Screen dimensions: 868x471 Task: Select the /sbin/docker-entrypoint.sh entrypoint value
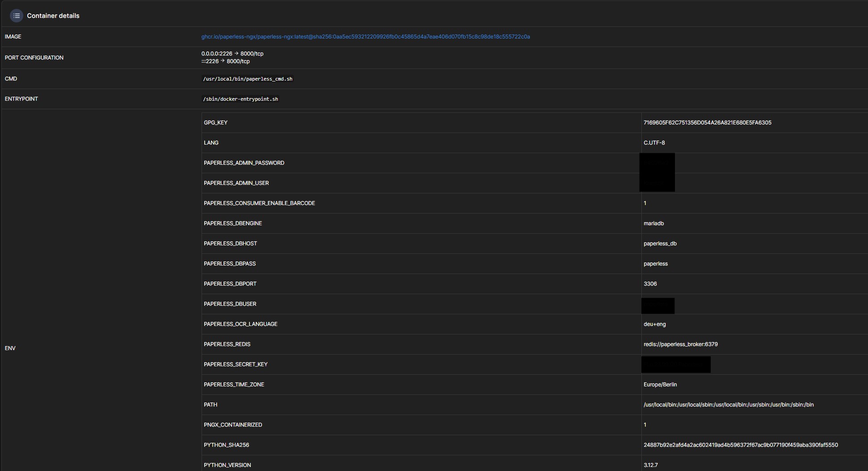click(241, 99)
